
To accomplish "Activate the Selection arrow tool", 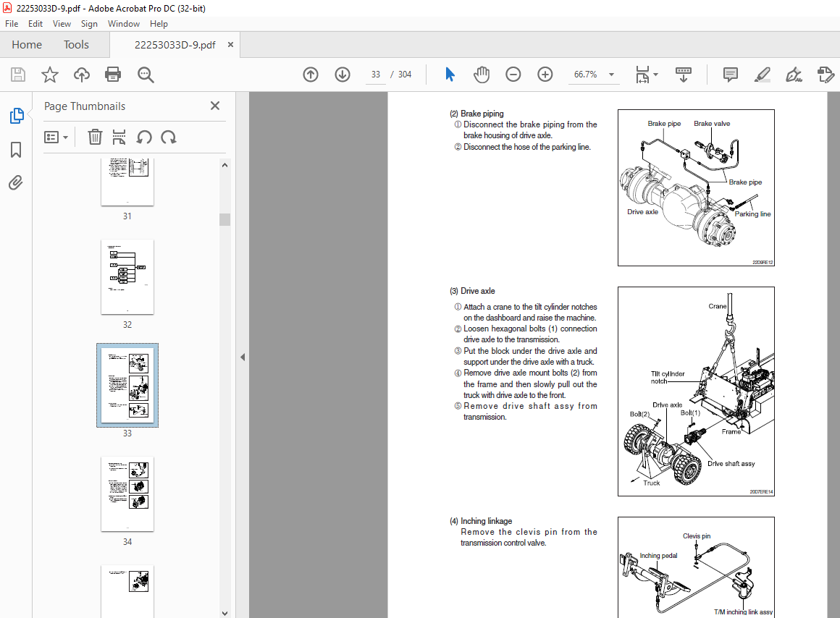I will tap(450, 75).
